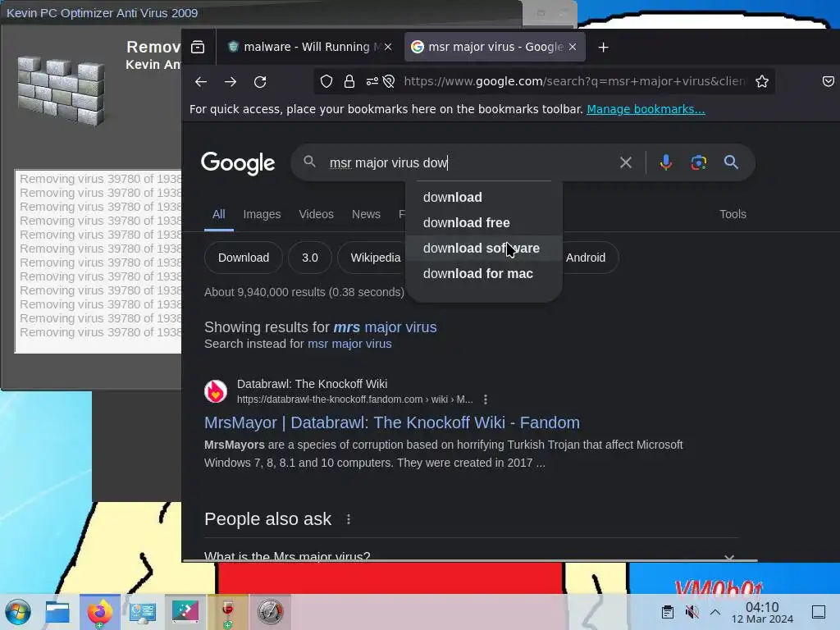Image resolution: width=840 pixels, height=630 pixels.
Task: Click the horizontal scrollbar under the page
Action: (470, 560)
